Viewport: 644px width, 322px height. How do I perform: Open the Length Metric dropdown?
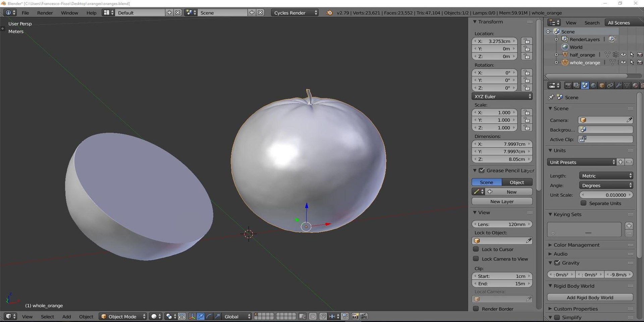(606, 176)
